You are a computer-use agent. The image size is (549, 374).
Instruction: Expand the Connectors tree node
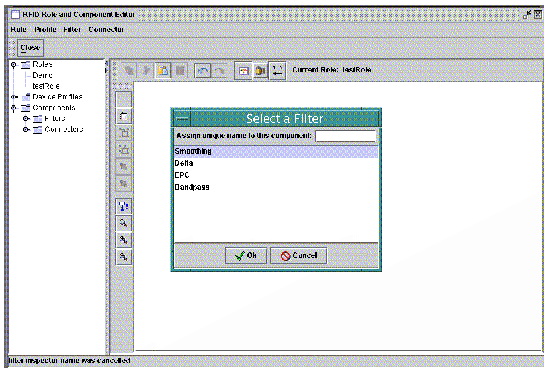click(26, 130)
